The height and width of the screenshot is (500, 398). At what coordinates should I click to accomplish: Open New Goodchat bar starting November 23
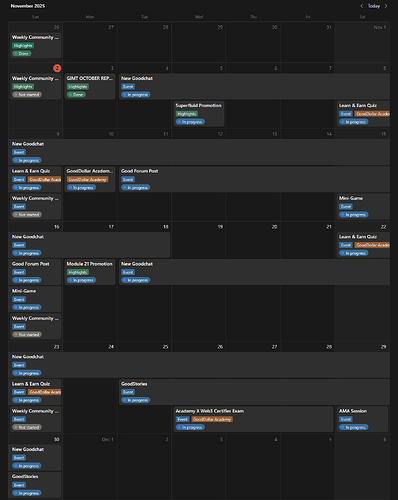199,365
